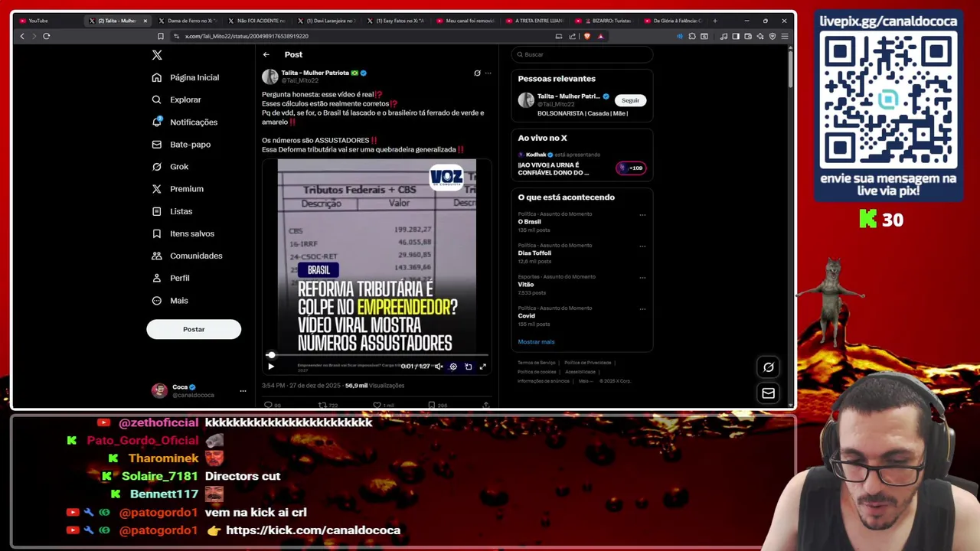
Task: Click the Coca profile avatar
Action: [159, 390]
